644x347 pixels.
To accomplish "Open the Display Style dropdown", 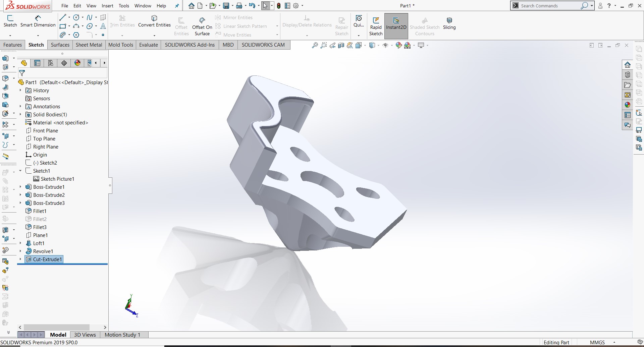I will tap(378, 45).
